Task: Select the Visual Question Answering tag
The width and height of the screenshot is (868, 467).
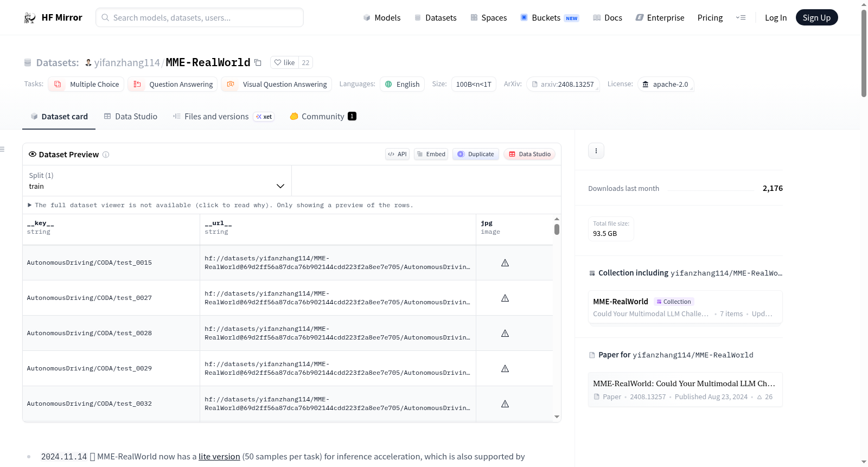Action: 277,84
